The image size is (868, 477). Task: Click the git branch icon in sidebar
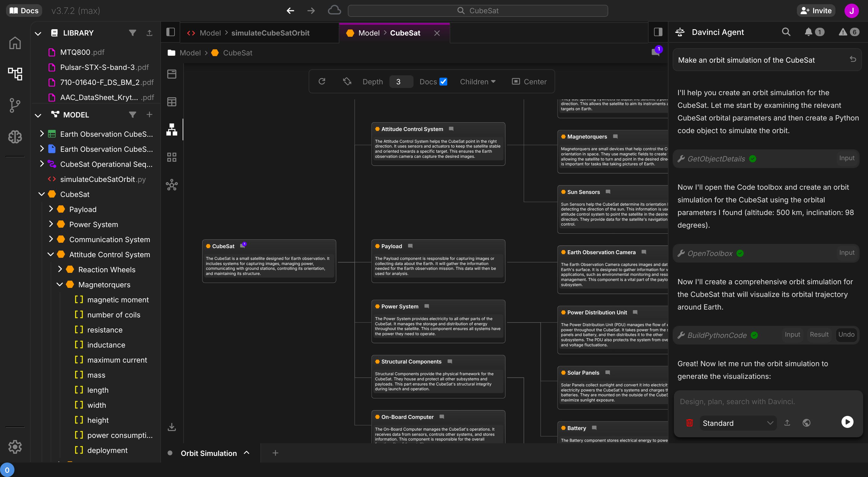[x=15, y=105]
